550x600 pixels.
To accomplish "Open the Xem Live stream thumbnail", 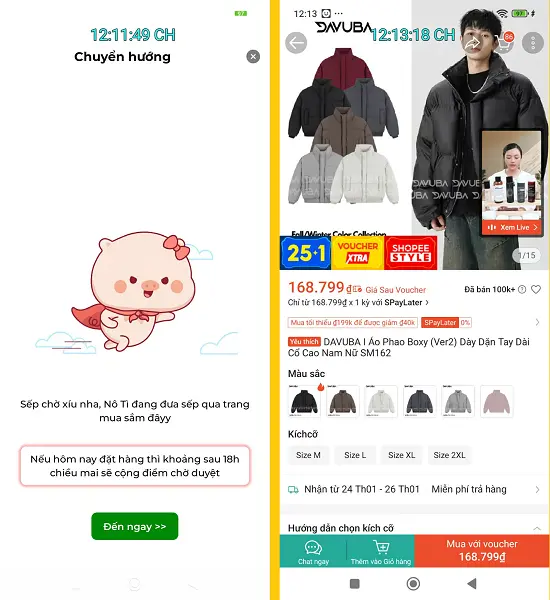I will [512, 183].
